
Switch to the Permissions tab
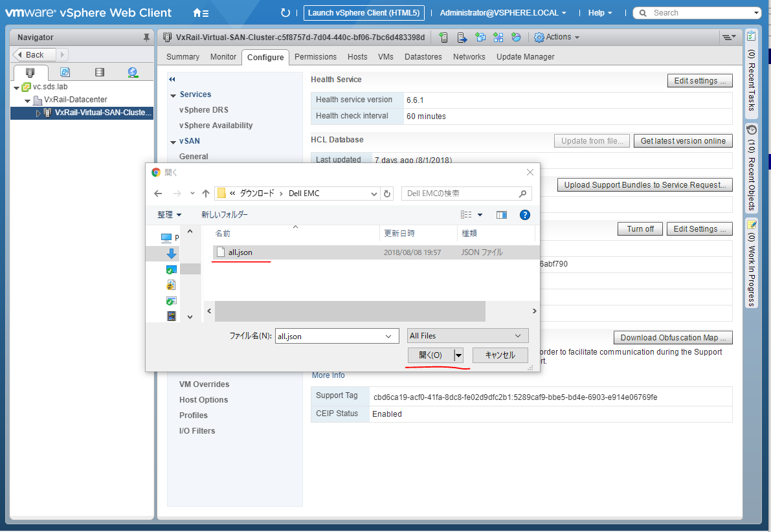[316, 57]
